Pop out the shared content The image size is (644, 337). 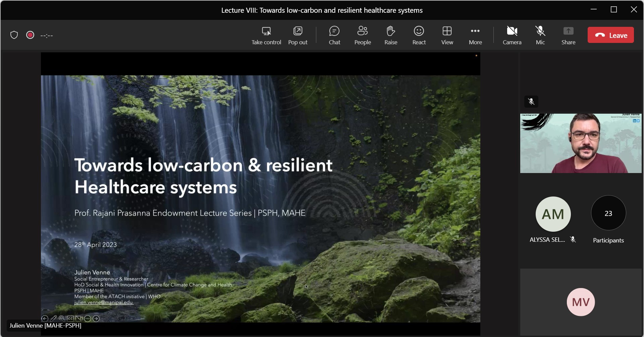click(298, 35)
